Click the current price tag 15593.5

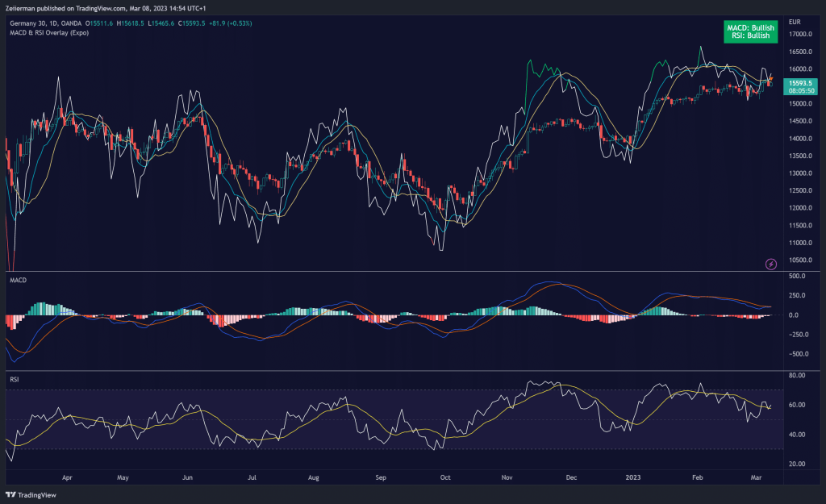click(800, 83)
